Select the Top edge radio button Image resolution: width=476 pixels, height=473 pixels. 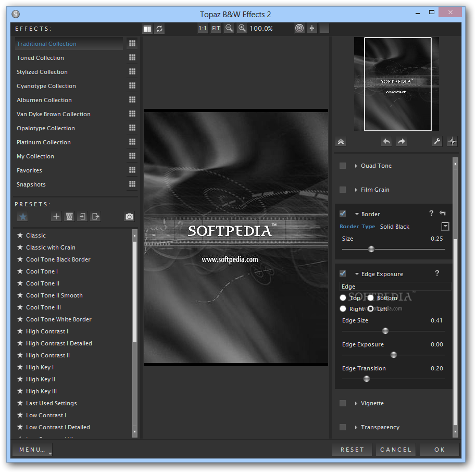point(343,298)
